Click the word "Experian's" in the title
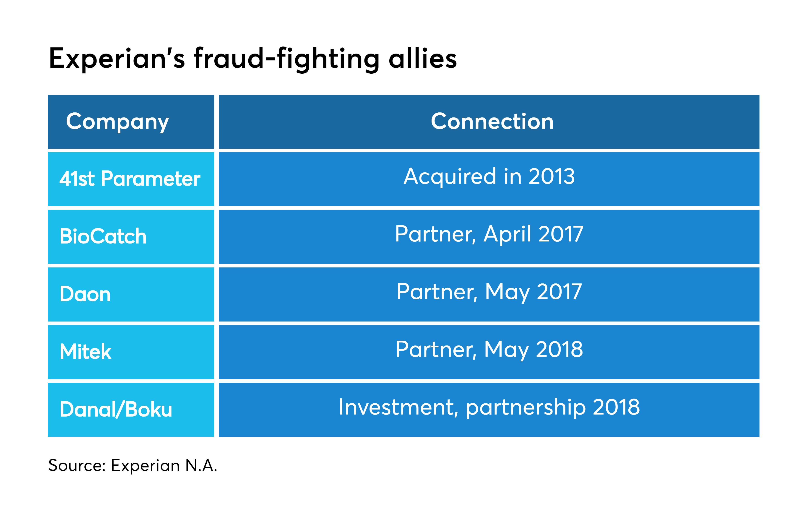This screenshot has height=529, width=812. [117, 59]
